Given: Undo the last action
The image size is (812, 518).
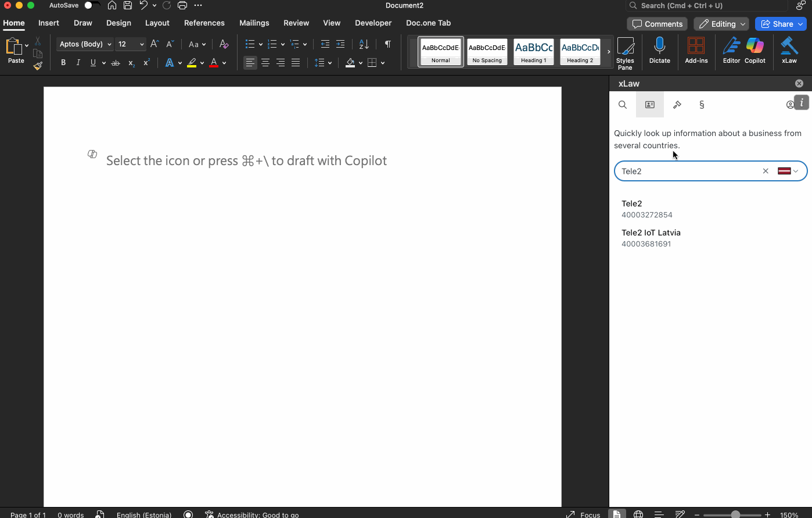Looking at the screenshot, I should click(143, 5).
